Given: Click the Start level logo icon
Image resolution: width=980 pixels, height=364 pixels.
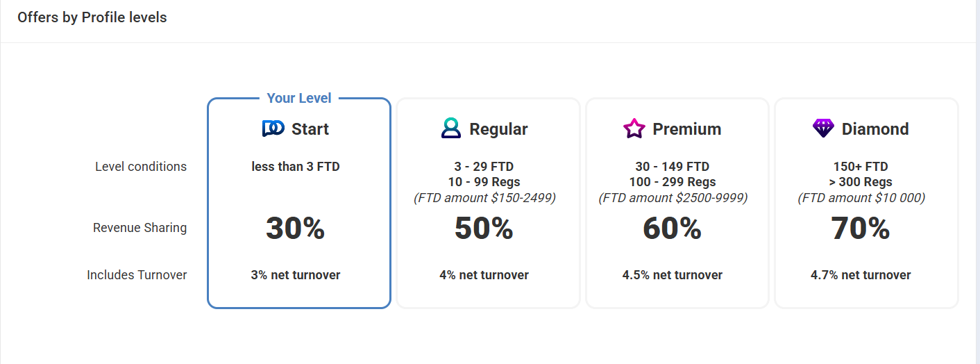Looking at the screenshot, I should (273, 129).
